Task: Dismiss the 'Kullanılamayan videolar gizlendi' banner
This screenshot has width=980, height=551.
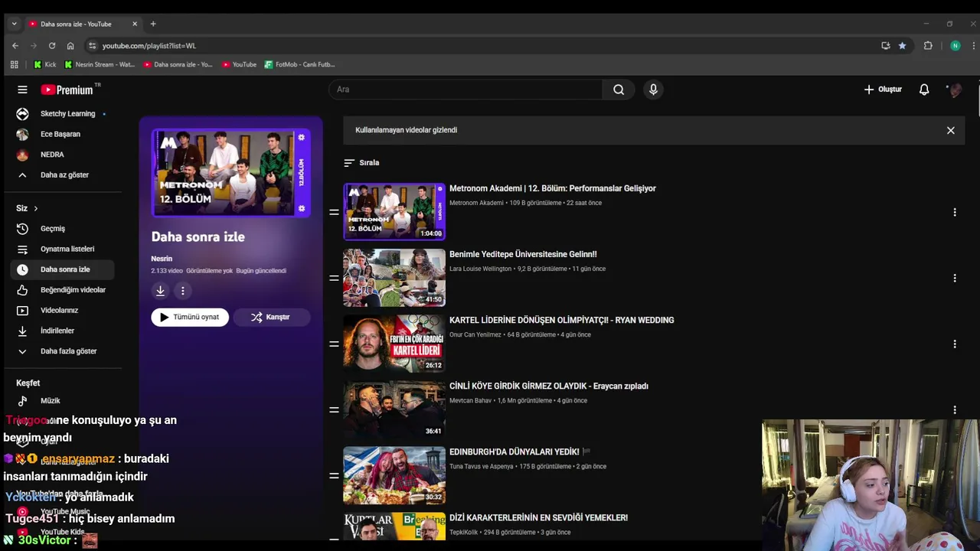Action: click(x=951, y=130)
